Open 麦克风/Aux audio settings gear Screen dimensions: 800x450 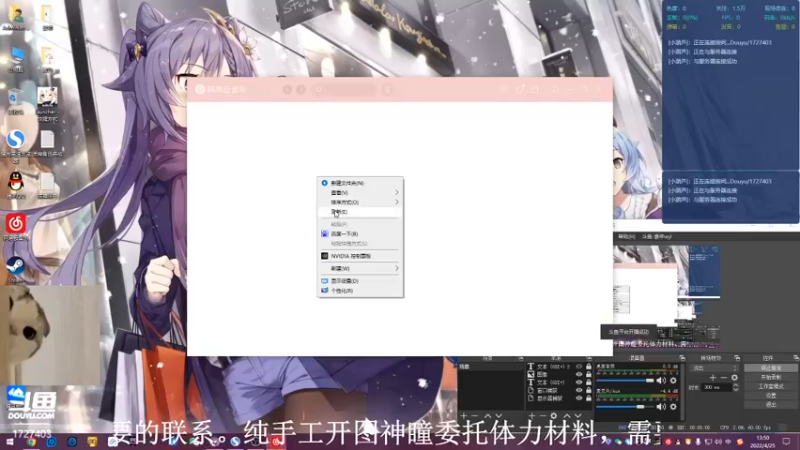click(x=673, y=407)
